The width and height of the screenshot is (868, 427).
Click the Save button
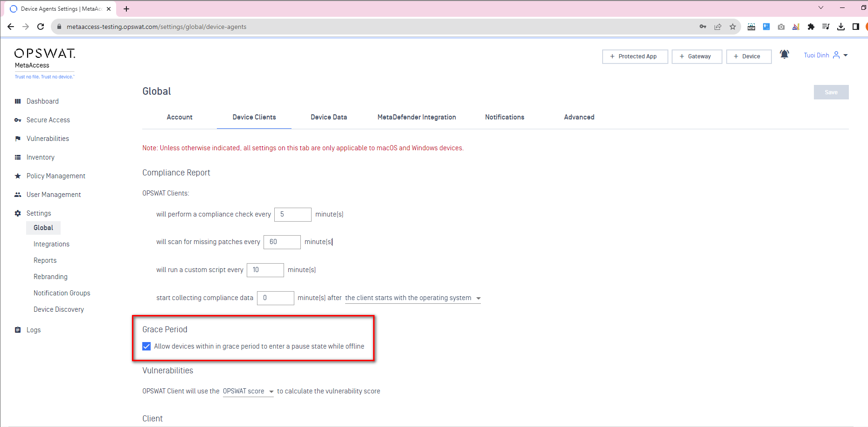[x=831, y=92]
